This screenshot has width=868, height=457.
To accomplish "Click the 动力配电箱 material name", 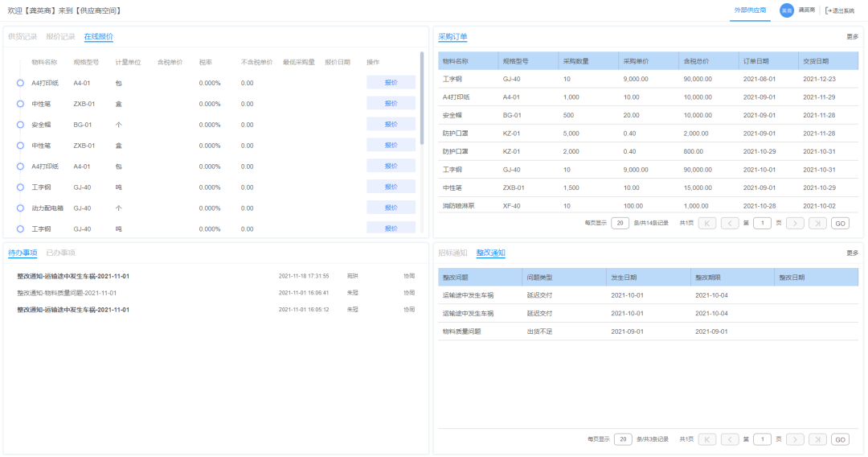I will pos(47,208).
